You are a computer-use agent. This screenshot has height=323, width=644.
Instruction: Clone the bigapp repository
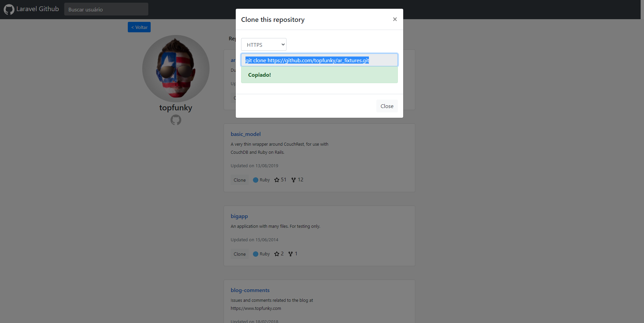[240, 254]
